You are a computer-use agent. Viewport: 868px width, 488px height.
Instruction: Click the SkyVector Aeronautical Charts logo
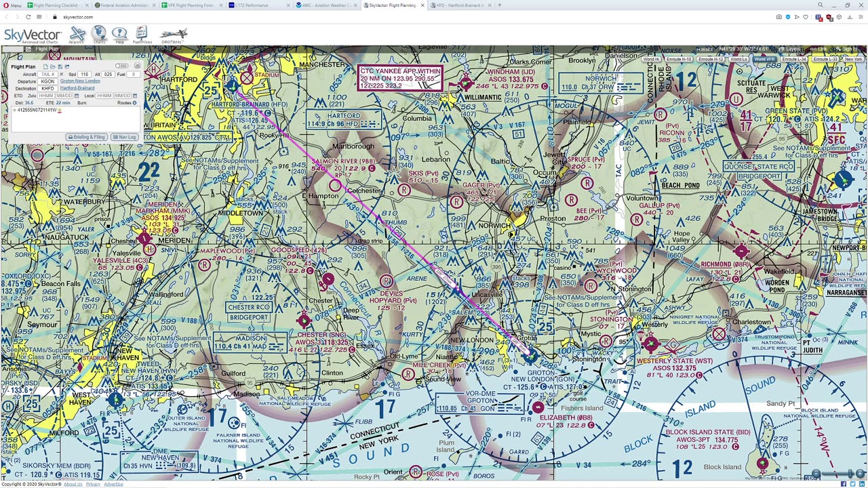(32, 35)
